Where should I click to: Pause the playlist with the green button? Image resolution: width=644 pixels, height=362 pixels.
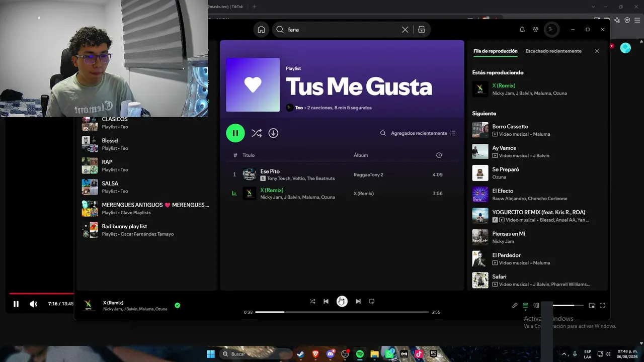point(235,133)
